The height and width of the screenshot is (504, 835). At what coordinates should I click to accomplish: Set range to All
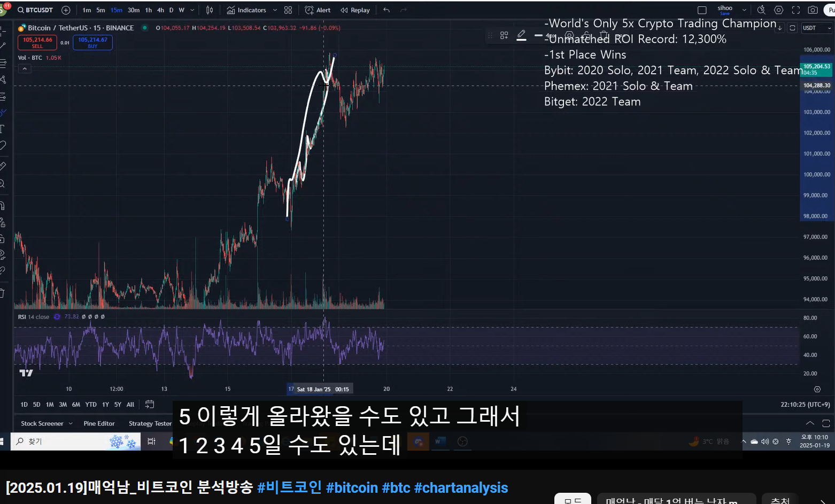[130, 405]
